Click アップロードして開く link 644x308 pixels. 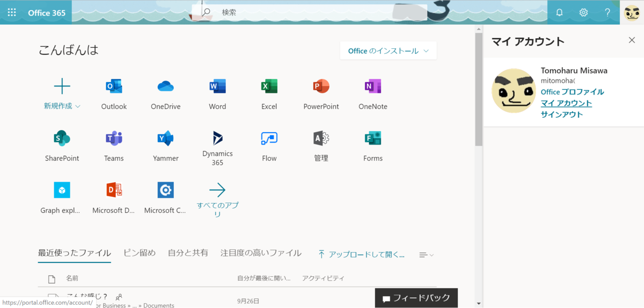tap(362, 254)
